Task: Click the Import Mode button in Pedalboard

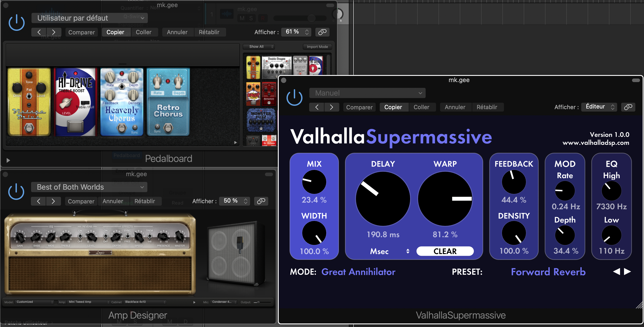Action: (x=317, y=47)
